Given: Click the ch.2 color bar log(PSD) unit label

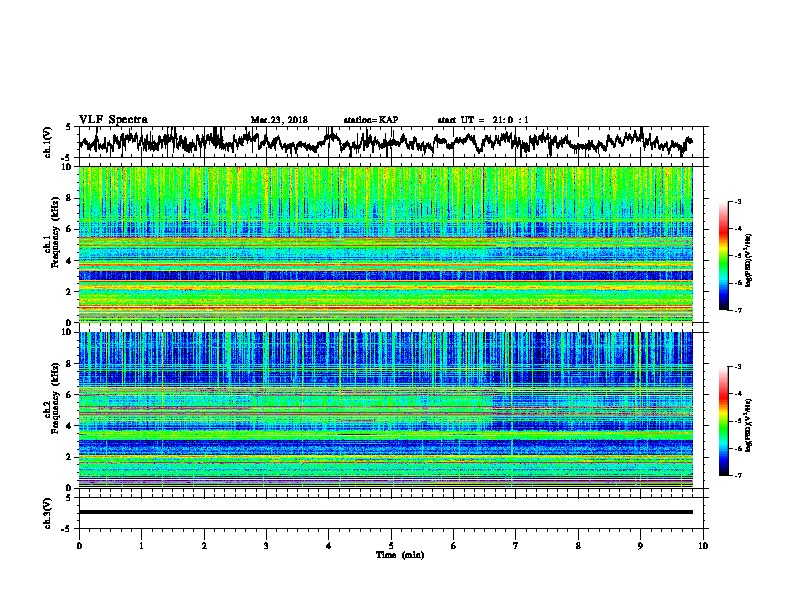Looking at the screenshot, I should (749, 426).
